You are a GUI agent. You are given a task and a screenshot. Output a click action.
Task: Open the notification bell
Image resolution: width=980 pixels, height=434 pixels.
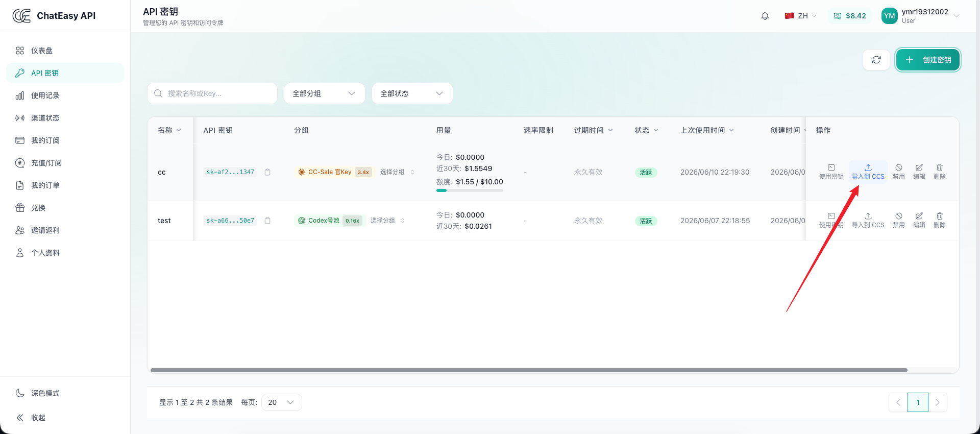pyautogui.click(x=765, y=16)
